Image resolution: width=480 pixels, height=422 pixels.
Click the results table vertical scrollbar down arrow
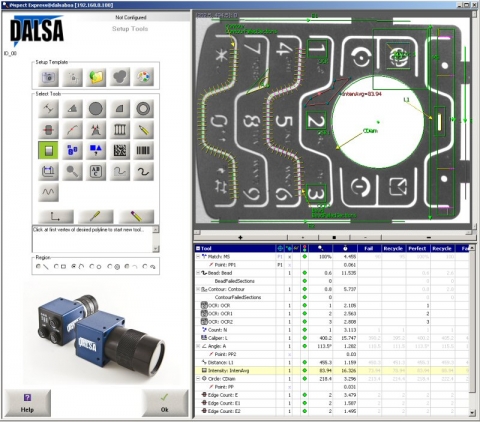coord(472,413)
